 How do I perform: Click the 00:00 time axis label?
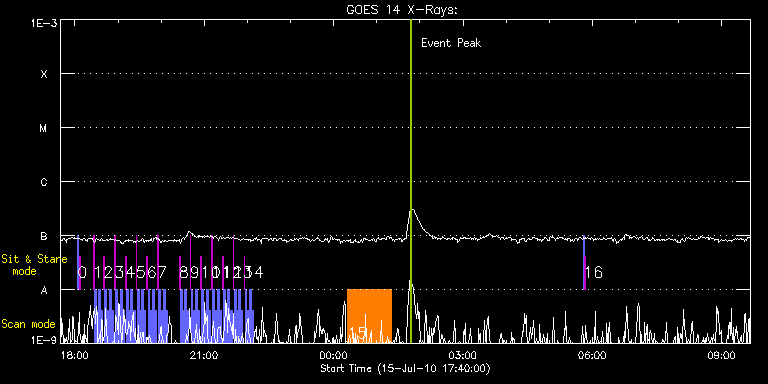coord(333,355)
